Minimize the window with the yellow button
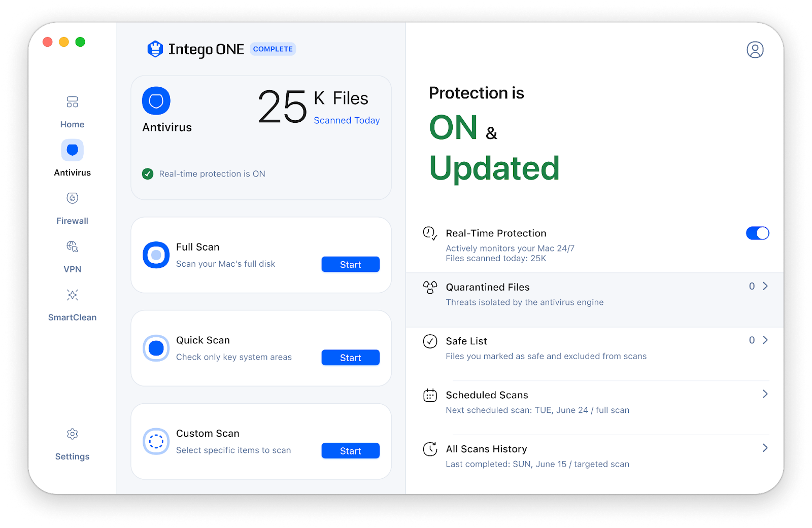The image size is (812, 528). [x=64, y=42]
